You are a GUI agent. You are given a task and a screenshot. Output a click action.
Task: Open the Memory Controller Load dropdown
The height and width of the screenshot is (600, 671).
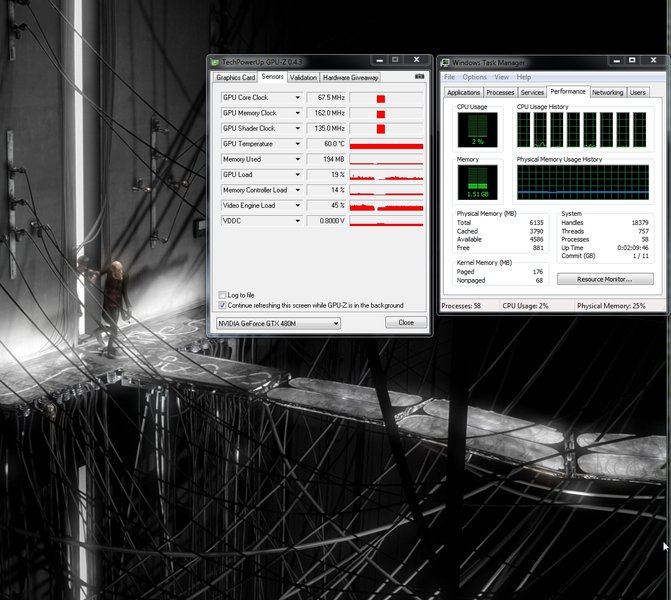tap(298, 190)
